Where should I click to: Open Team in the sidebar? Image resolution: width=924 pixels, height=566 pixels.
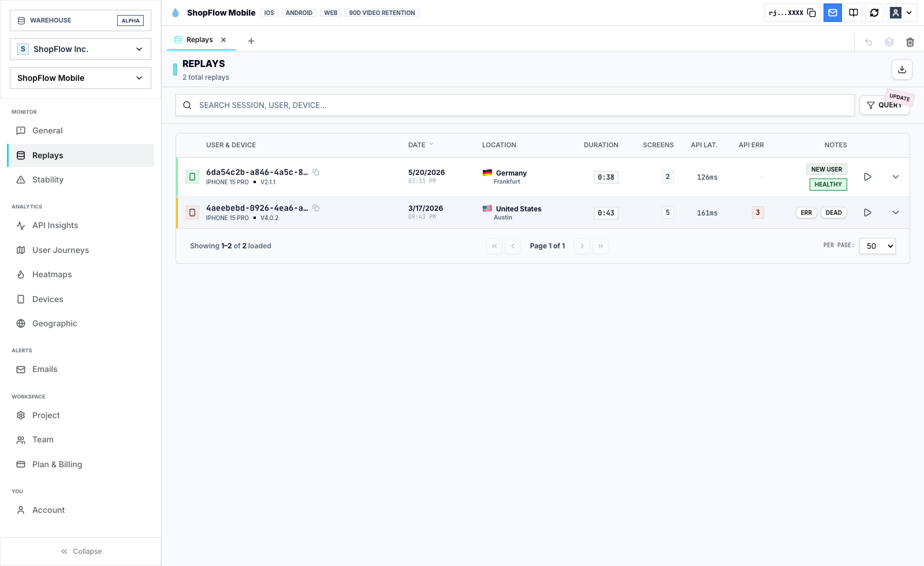80,440
